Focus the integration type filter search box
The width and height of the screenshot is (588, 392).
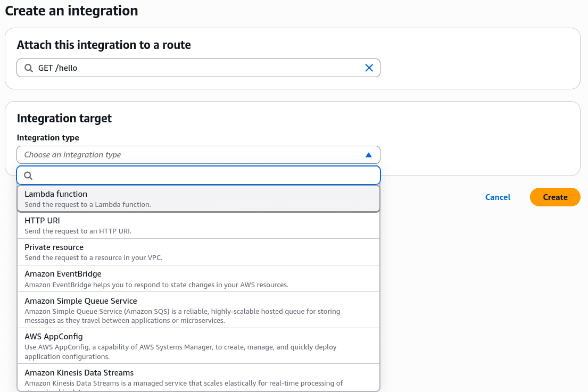point(198,176)
